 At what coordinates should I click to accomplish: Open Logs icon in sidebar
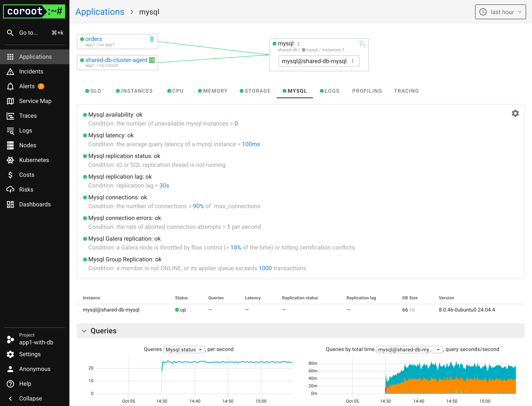pyautogui.click(x=10, y=130)
